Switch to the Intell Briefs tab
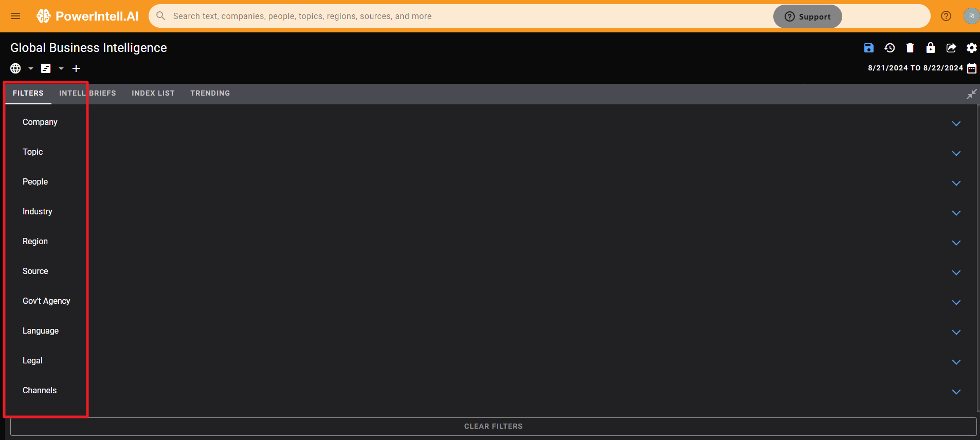The height and width of the screenshot is (440, 980). tap(87, 93)
